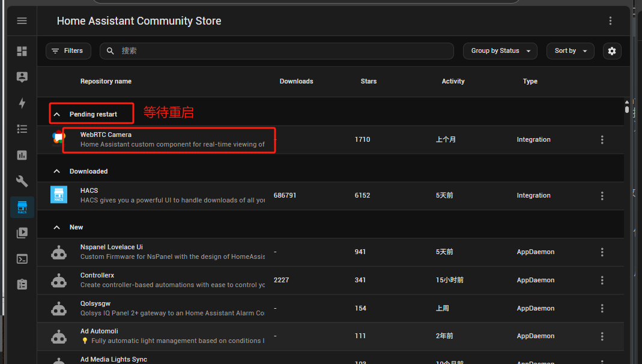
Task: Open the Group by Status dropdown
Action: (500, 51)
